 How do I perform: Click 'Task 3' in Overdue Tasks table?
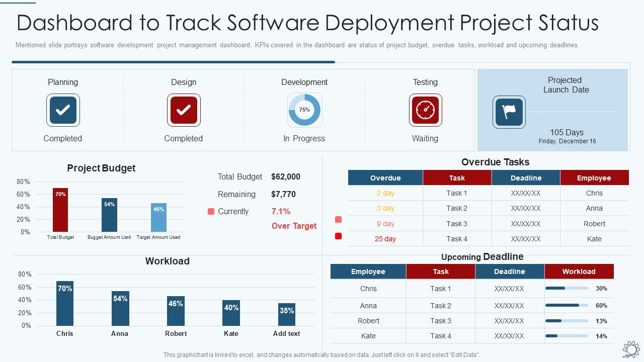457,224
